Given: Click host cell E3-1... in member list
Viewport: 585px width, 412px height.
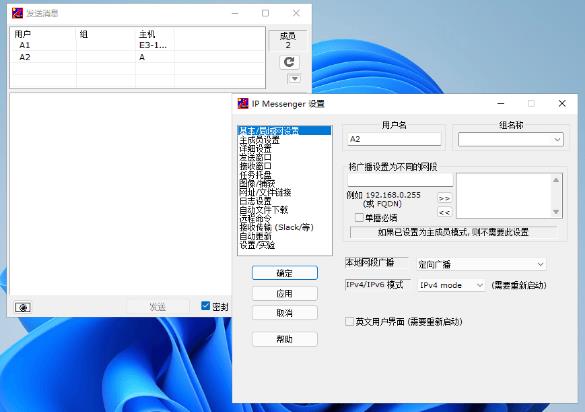Looking at the screenshot, I should (x=153, y=45).
